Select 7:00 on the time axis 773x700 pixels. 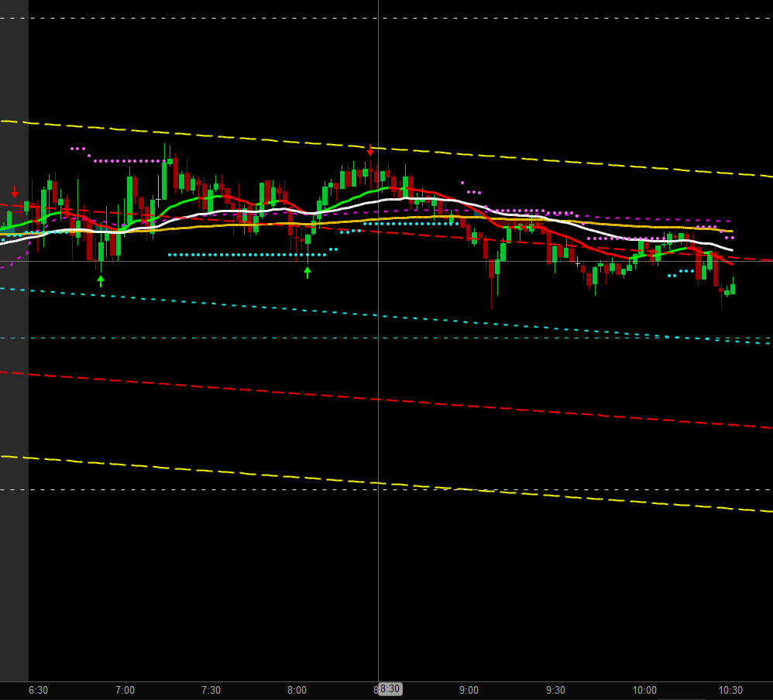[125, 690]
